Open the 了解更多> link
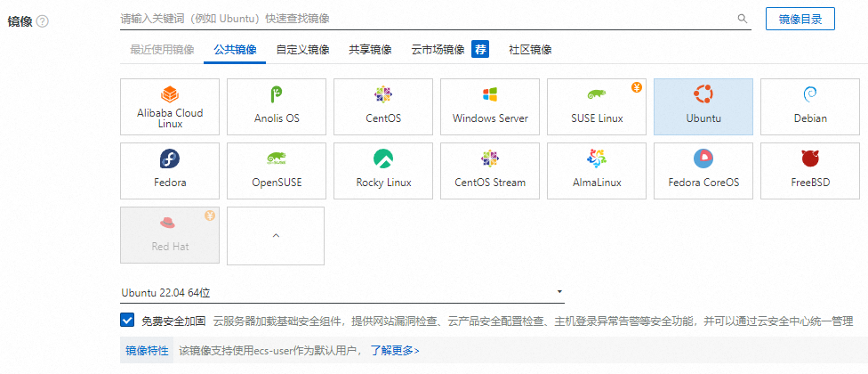 (x=395, y=351)
